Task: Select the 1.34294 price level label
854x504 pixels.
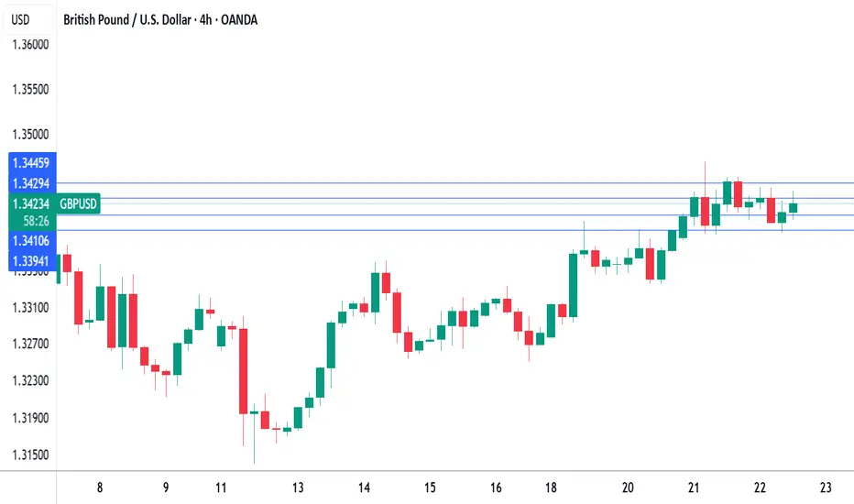Action: pyautogui.click(x=31, y=183)
